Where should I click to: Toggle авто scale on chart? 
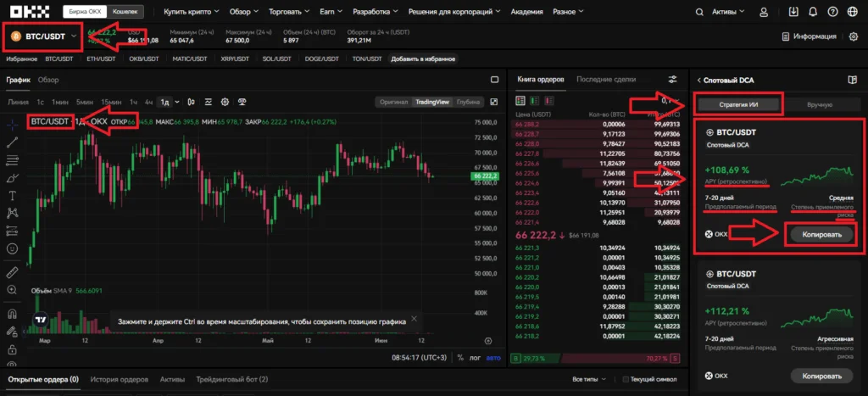pyautogui.click(x=493, y=358)
